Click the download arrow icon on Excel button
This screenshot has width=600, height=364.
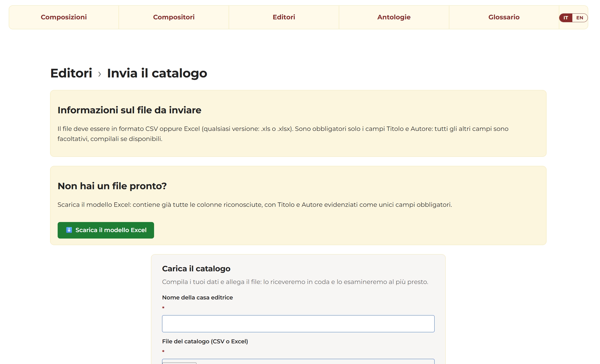pyautogui.click(x=69, y=230)
